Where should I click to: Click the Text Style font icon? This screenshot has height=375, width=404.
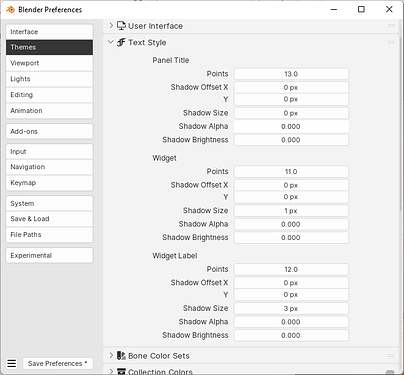tap(121, 42)
